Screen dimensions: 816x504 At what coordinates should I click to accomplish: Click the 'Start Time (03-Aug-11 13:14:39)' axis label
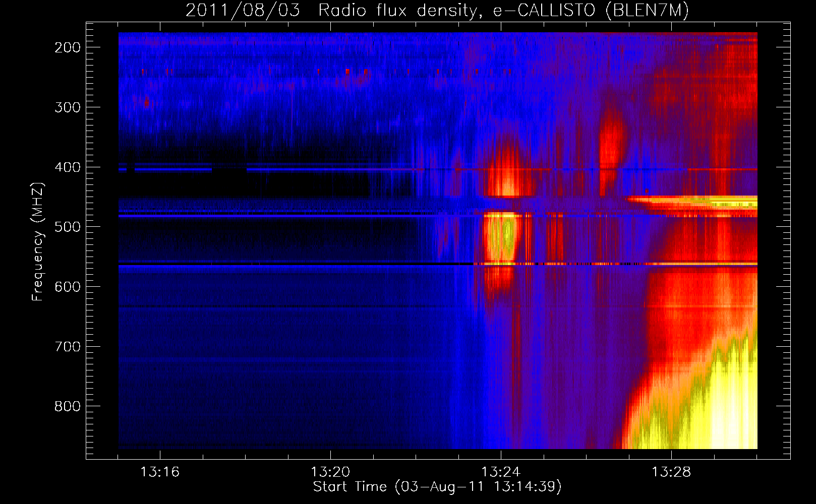pos(437,487)
